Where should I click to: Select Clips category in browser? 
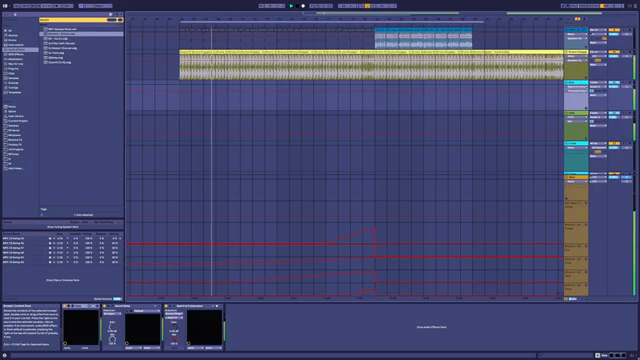pos(11,73)
